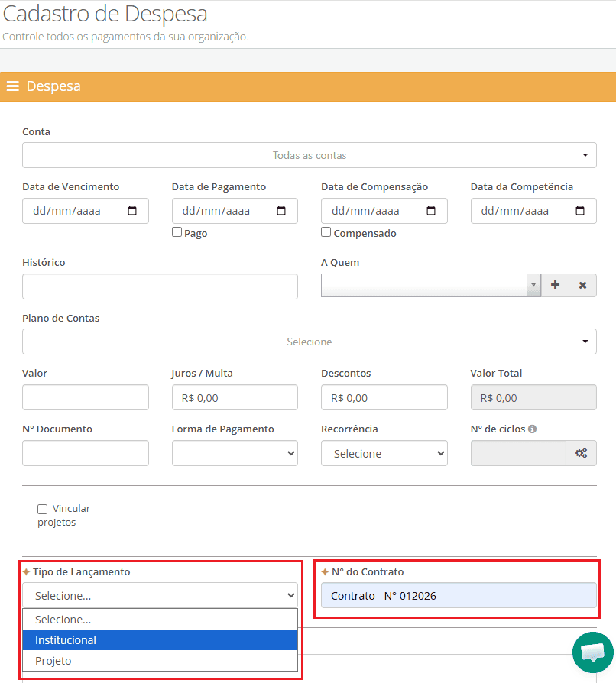
Task: Click the Data da Competência date field
Action: click(533, 211)
